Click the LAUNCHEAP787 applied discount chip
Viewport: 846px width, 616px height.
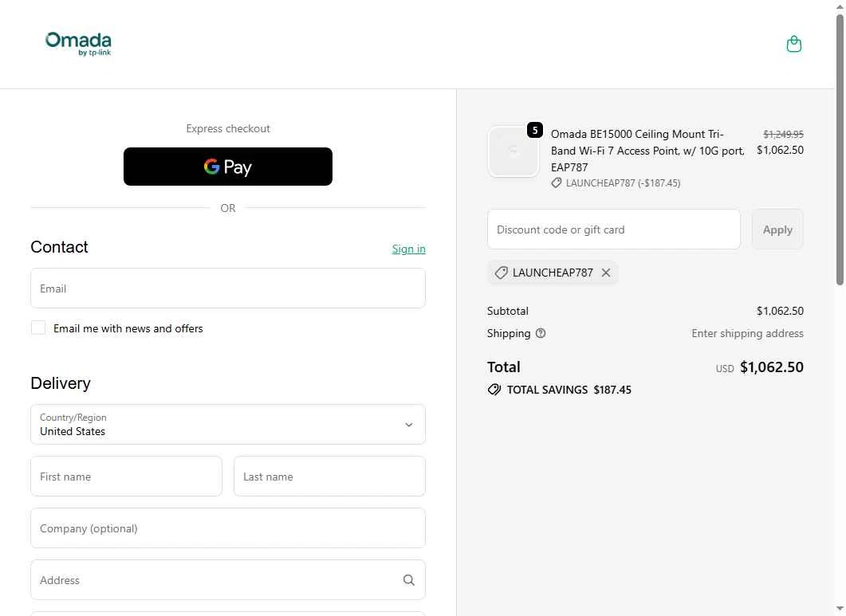click(x=553, y=273)
